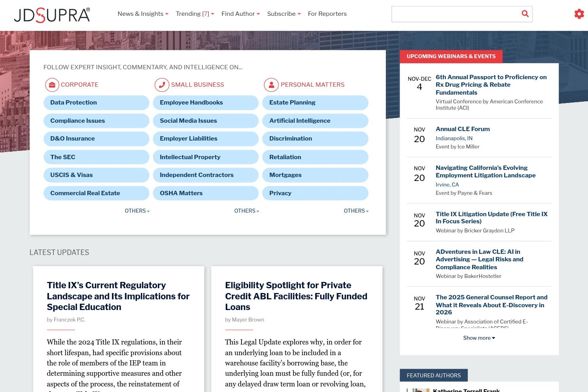Open the Employer Liabilities topic

pos(206,139)
